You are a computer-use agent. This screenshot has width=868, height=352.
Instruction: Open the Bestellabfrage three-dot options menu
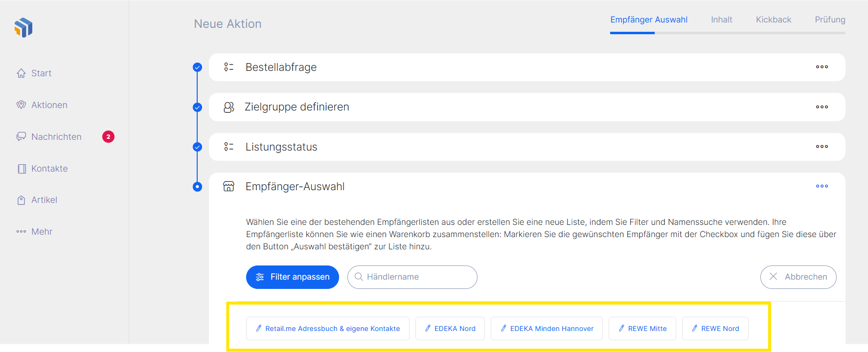click(x=822, y=67)
